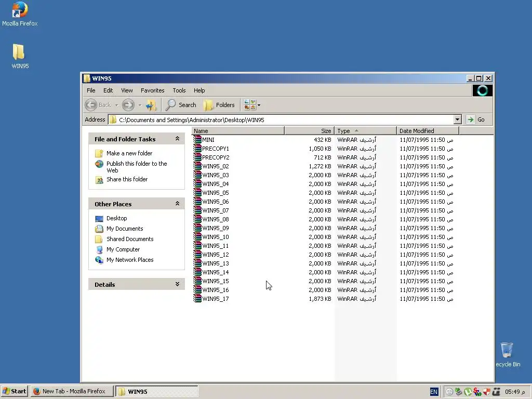
Task: Select file name WIN95_16
Action: coord(216,290)
